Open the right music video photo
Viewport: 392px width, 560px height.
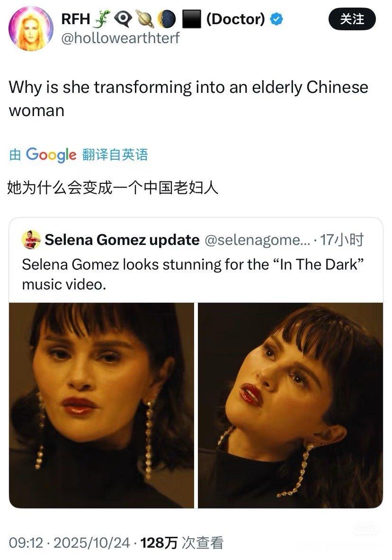coord(291,406)
